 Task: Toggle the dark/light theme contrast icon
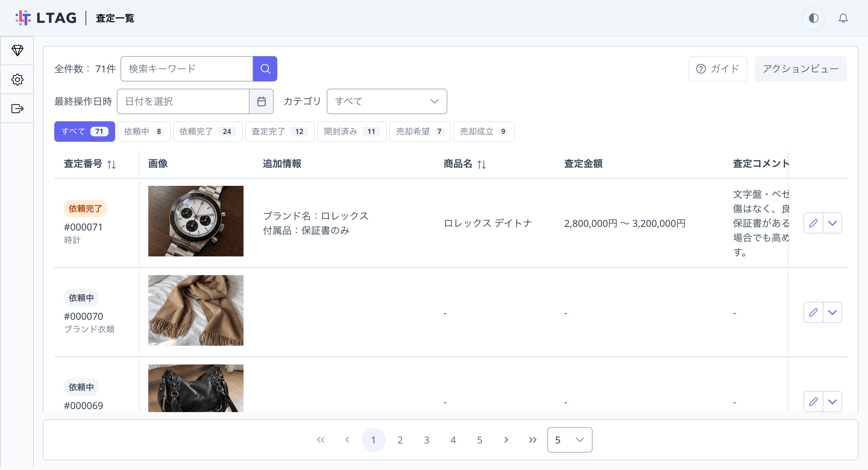(x=813, y=18)
